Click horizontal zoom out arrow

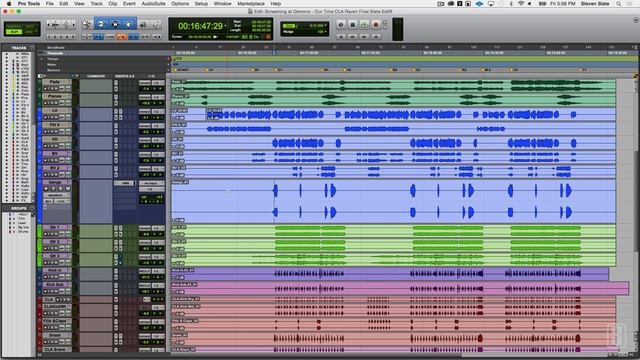click(49, 25)
